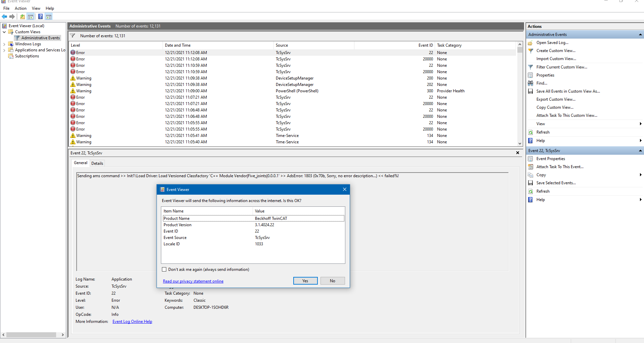Click Filter Current Custom View funnel icon
This screenshot has width=644, height=343.
point(530,67)
